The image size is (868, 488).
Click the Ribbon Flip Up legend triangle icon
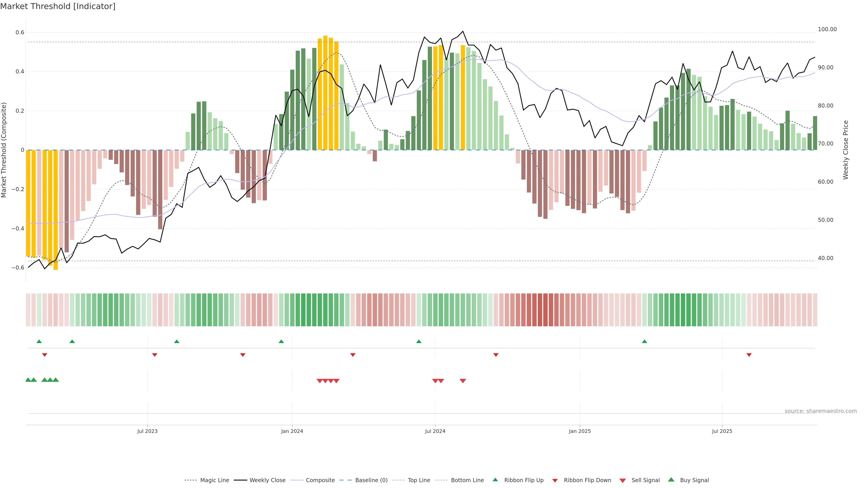pyautogui.click(x=495, y=480)
